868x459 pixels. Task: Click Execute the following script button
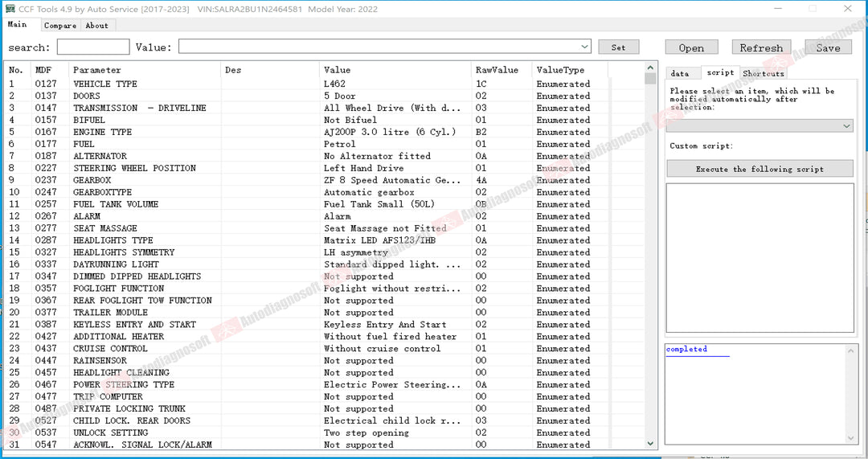click(x=759, y=169)
